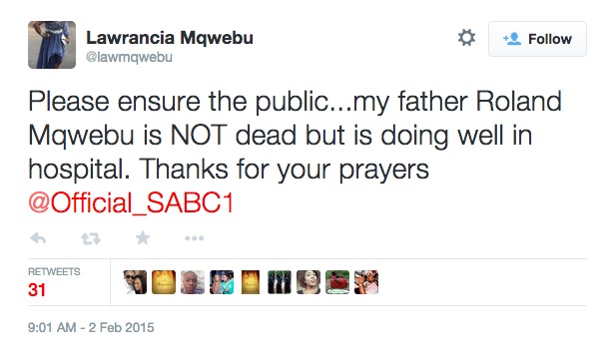
Task: Open the @lawmqwebu handle link
Action: 129,57
